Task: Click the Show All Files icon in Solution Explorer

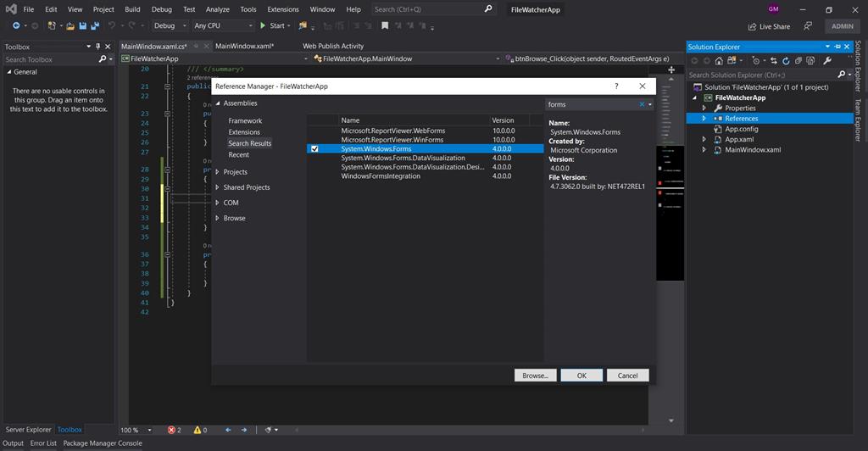Action: point(810,61)
